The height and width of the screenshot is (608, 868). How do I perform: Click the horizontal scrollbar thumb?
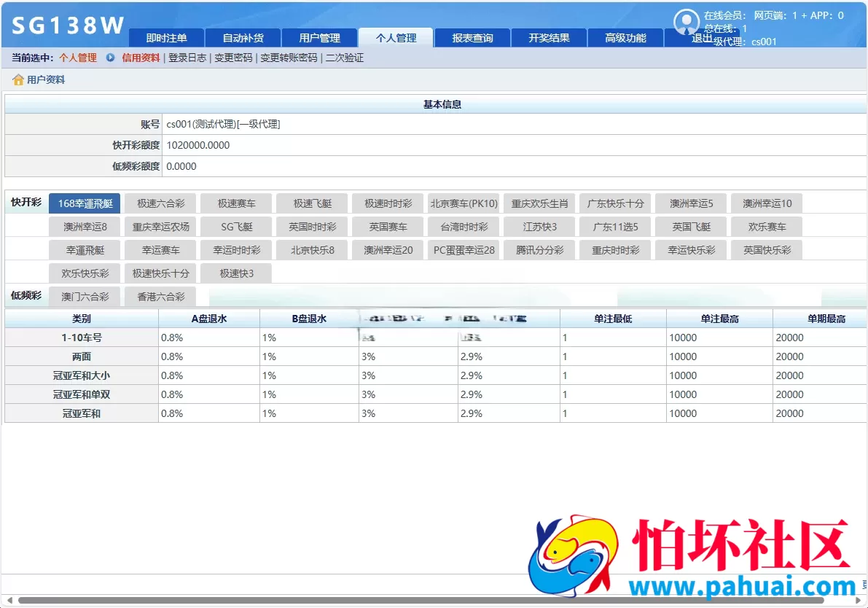pos(421,600)
